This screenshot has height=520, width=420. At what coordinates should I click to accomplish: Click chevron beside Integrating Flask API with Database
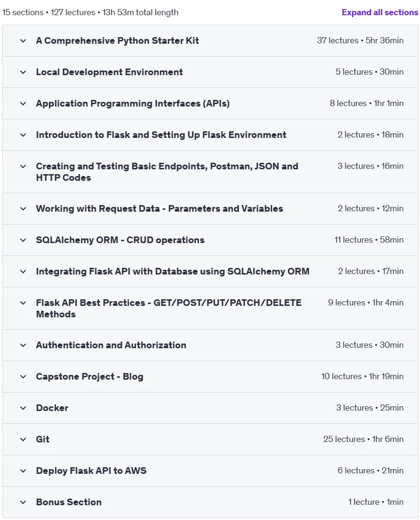pos(23,272)
